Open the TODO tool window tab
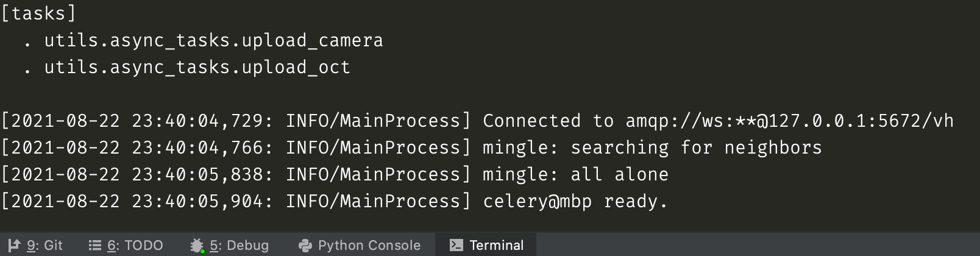Screen dimensions: 980x256 coord(126,245)
